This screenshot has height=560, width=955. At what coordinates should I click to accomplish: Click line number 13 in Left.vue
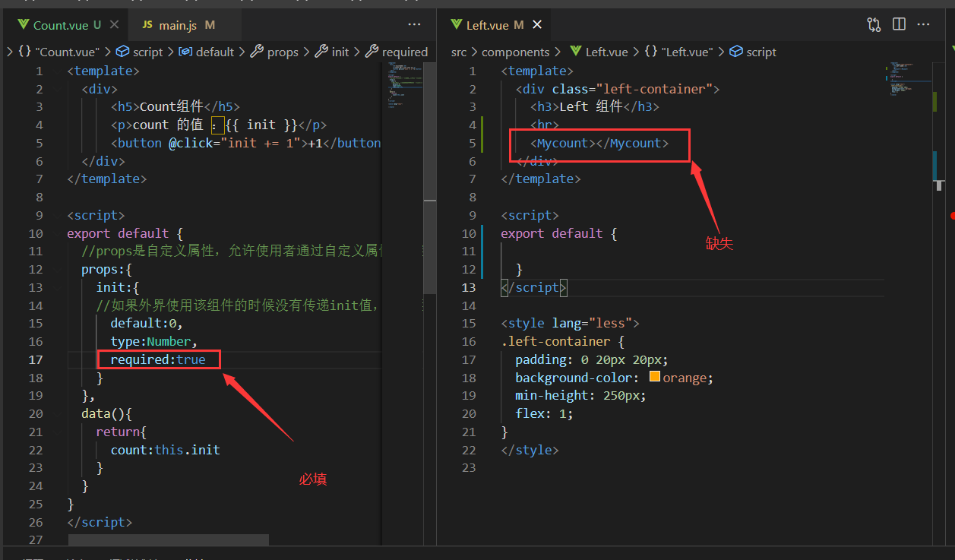click(x=468, y=287)
